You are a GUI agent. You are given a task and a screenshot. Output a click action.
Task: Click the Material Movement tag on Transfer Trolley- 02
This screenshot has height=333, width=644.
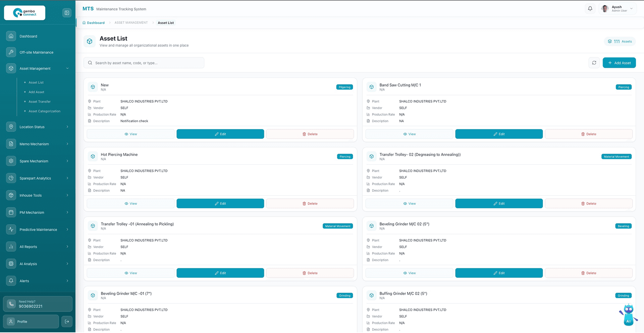(x=616, y=157)
